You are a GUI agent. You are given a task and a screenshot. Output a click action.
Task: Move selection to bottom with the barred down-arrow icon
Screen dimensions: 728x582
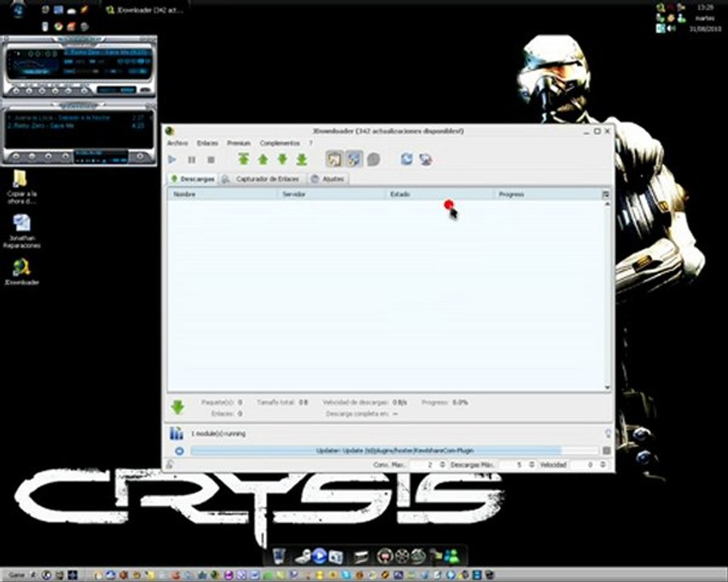302,160
